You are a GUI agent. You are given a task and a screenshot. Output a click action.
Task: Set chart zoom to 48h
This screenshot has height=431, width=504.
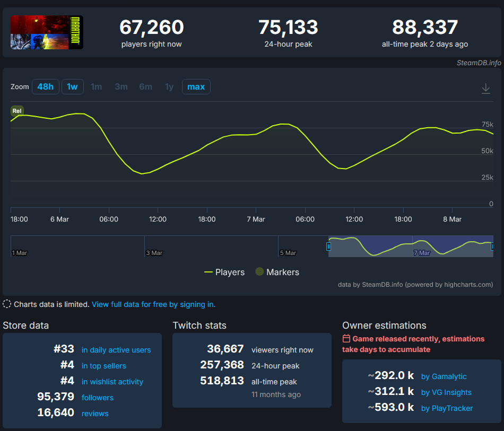point(45,87)
